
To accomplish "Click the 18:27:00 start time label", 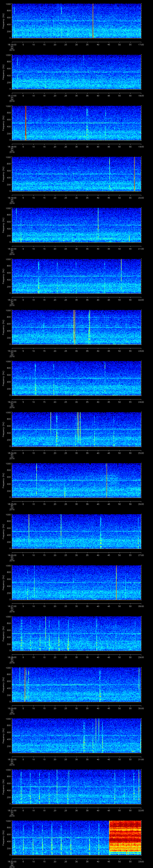I will (x=12, y=606).
